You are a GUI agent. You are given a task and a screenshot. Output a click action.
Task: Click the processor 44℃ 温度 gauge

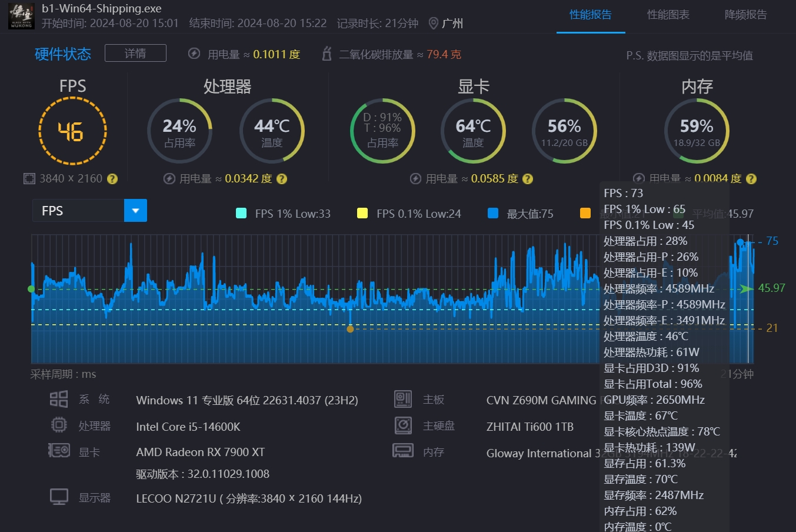pyautogui.click(x=272, y=131)
